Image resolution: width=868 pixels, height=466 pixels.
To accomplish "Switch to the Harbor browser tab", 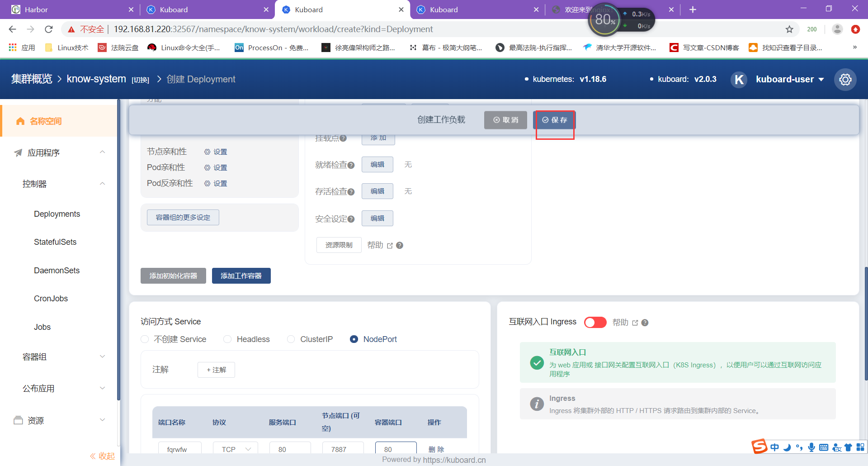I will click(72, 10).
